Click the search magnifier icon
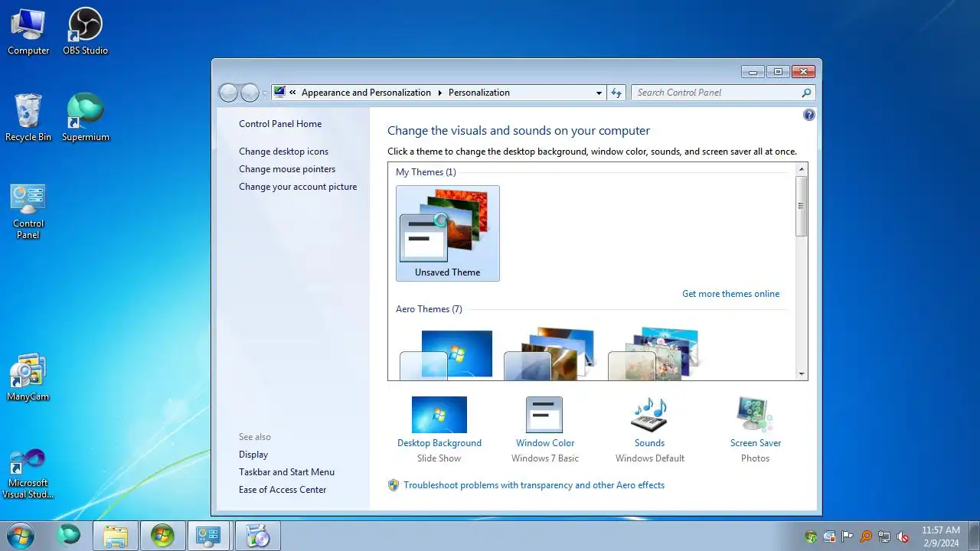 [x=806, y=93]
